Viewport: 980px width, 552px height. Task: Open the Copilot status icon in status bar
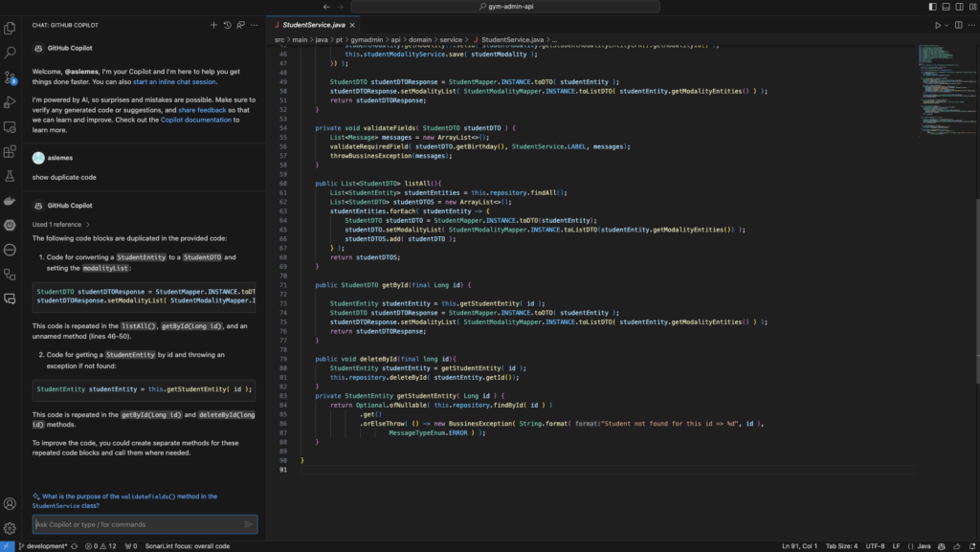click(942, 546)
